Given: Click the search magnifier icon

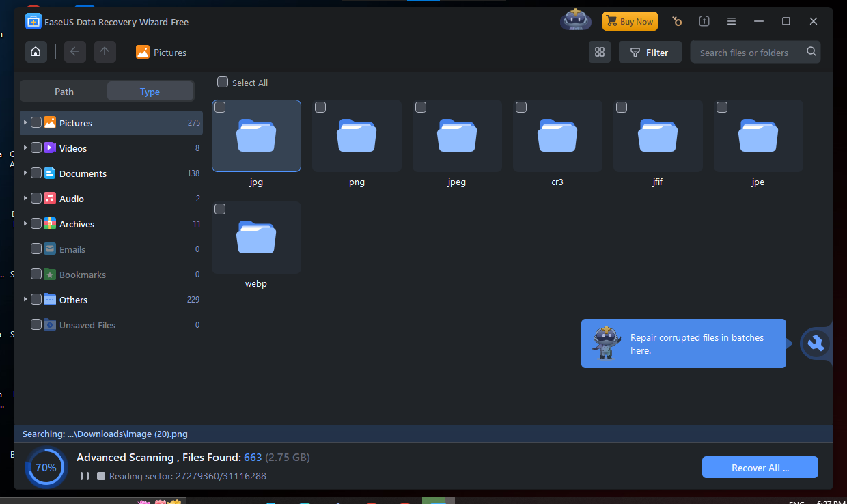Looking at the screenshot, I should tap(811, 52).
